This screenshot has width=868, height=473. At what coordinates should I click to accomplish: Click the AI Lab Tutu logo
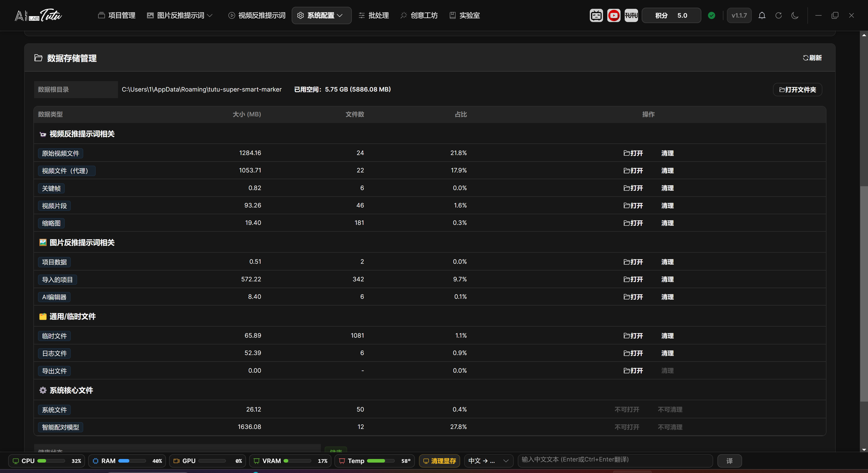click(38, 16)
